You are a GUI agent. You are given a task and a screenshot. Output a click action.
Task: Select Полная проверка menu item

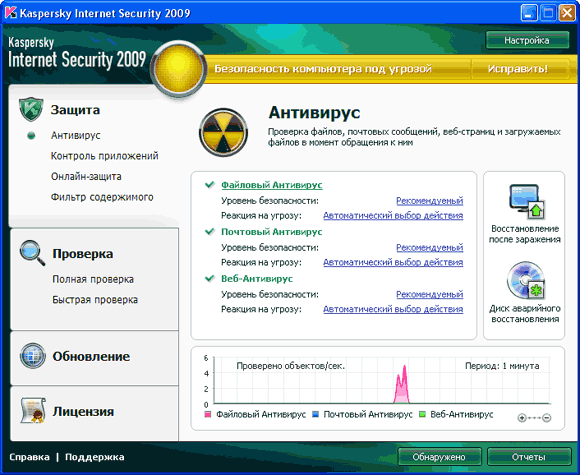click(93, 279)
